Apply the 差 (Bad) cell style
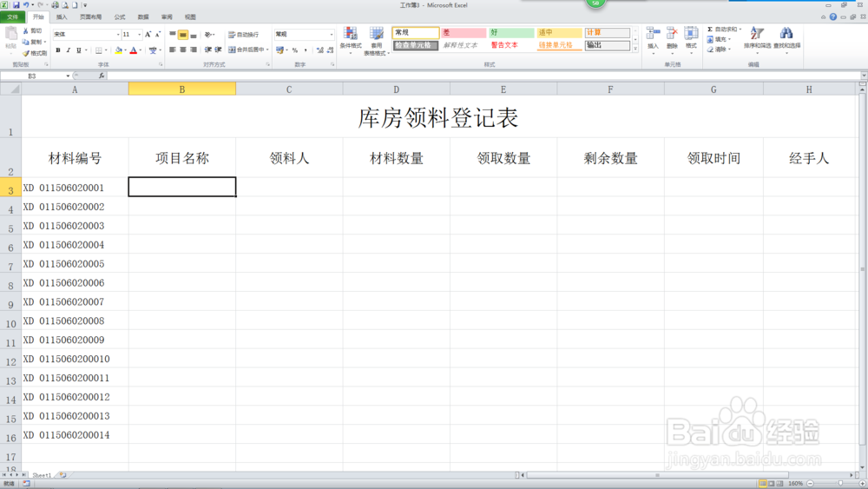The width and height of the screenshot is (868, 489). pos(464,33)
